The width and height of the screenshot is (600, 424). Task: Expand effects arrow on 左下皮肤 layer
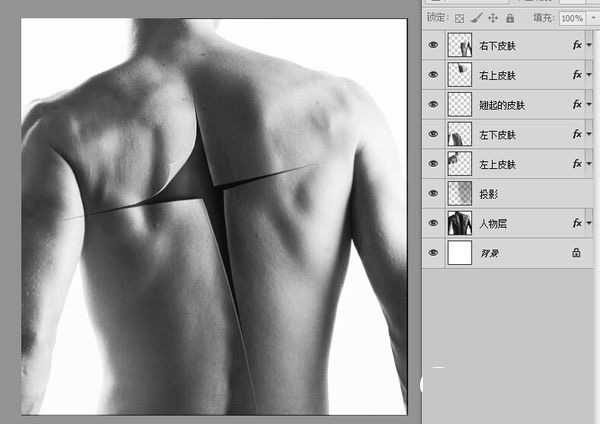pyautogui.click(x=589, y=135)
